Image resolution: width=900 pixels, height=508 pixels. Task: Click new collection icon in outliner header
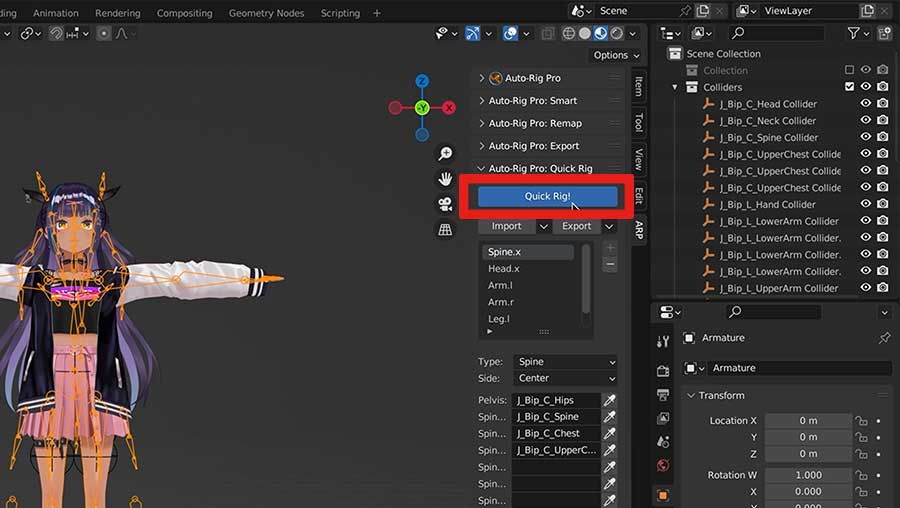885,34
